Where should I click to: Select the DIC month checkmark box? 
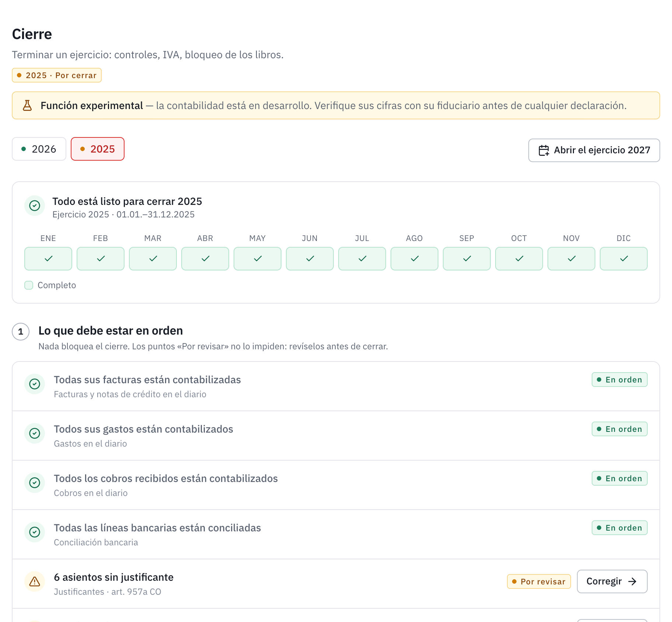(x=624, y=259)
